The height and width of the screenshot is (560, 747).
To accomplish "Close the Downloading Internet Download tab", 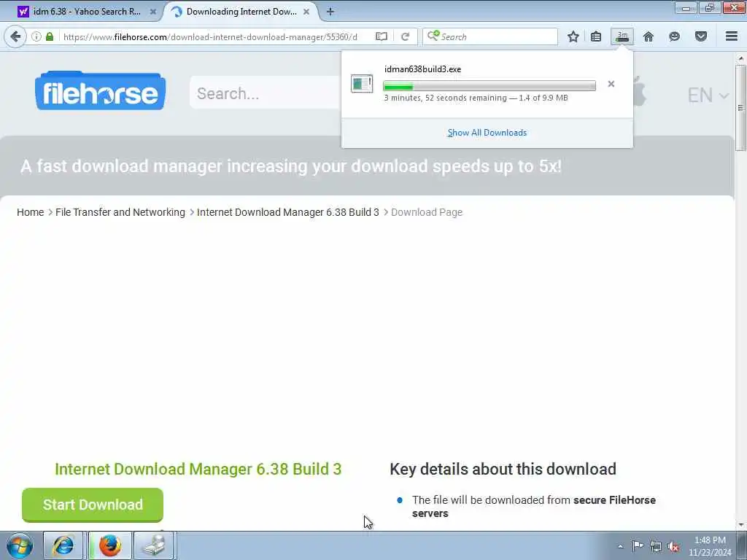I will pyautogui.click(x=306, y=12).
